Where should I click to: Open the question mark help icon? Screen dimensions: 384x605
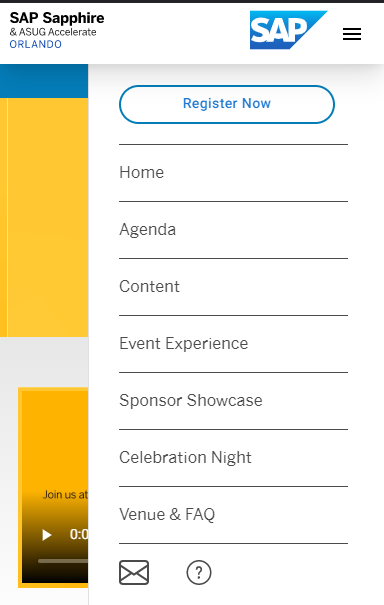pos(199,573)
